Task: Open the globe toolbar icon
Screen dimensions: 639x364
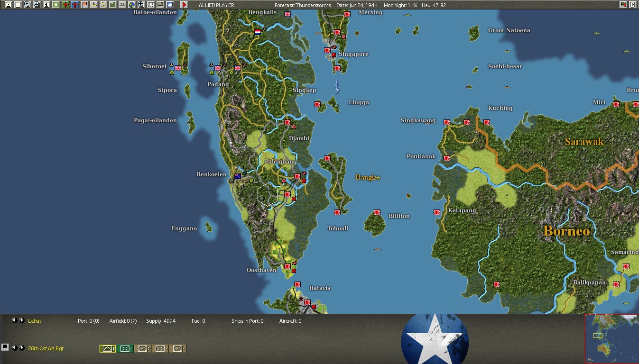Action: (132, 5)
